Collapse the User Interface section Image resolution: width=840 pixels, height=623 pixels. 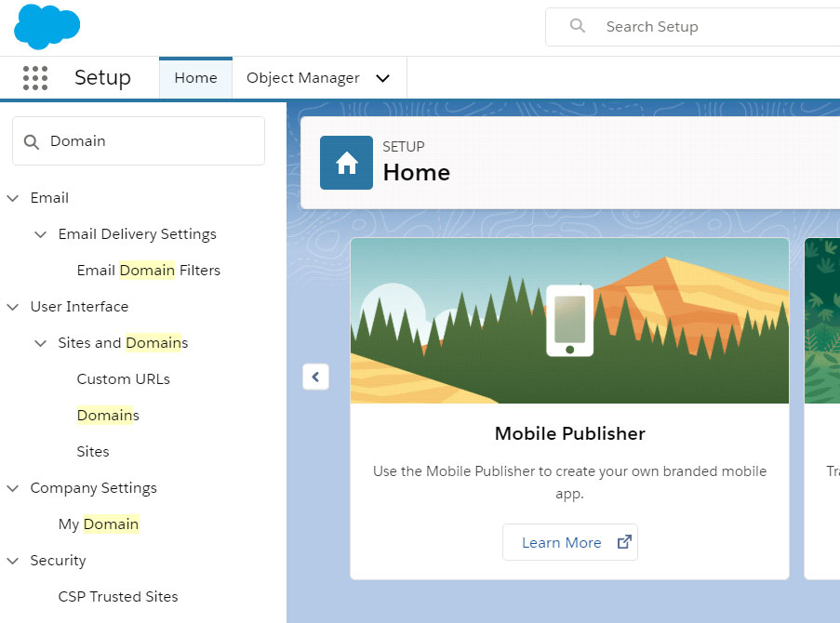pos(13,307)
